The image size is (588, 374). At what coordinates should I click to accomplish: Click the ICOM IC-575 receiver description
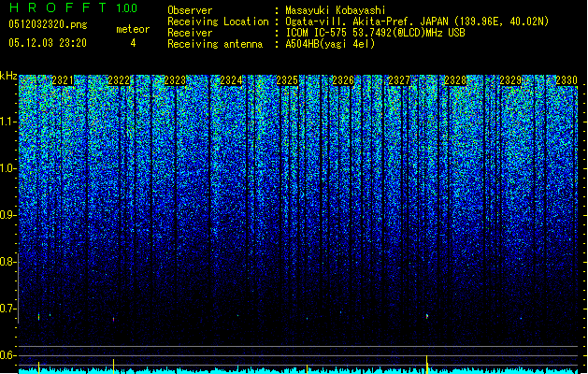click(375, 33)
